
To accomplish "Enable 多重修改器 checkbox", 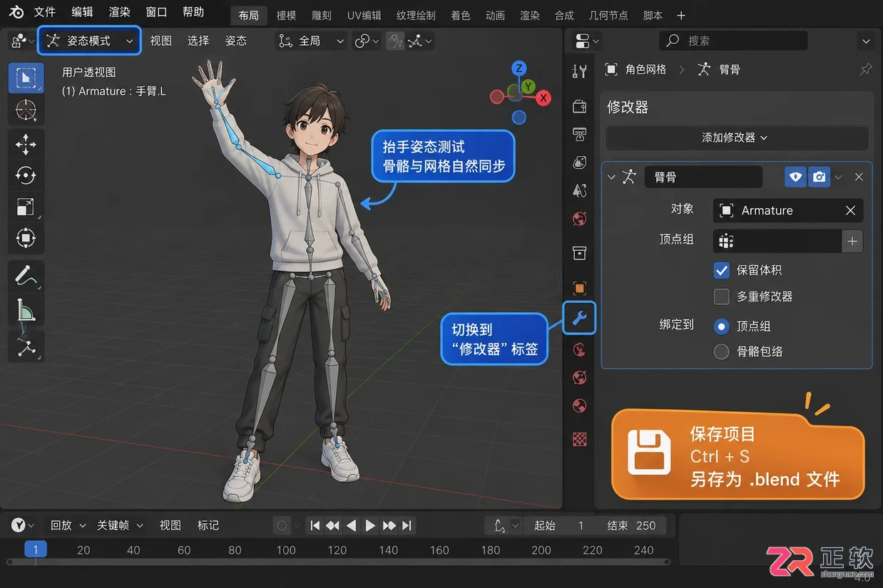I will click(722, 296).
